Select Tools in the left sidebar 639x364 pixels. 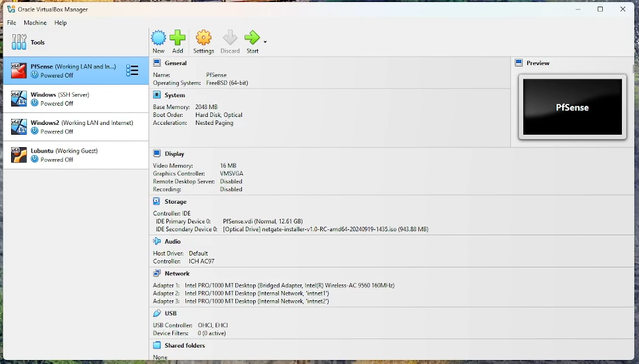tap(37, 43)
